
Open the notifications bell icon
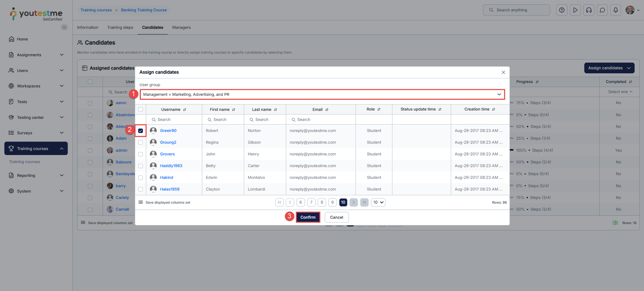pos(615,10)
